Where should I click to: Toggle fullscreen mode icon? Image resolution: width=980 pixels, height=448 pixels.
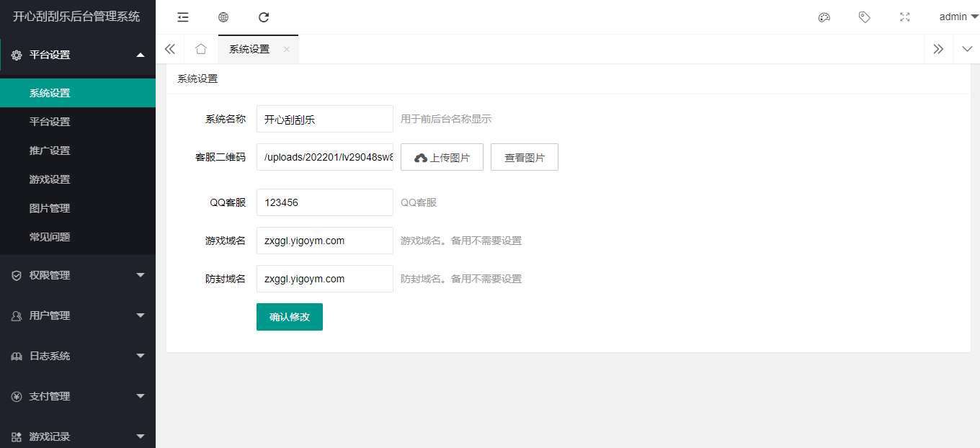point(905,17)
